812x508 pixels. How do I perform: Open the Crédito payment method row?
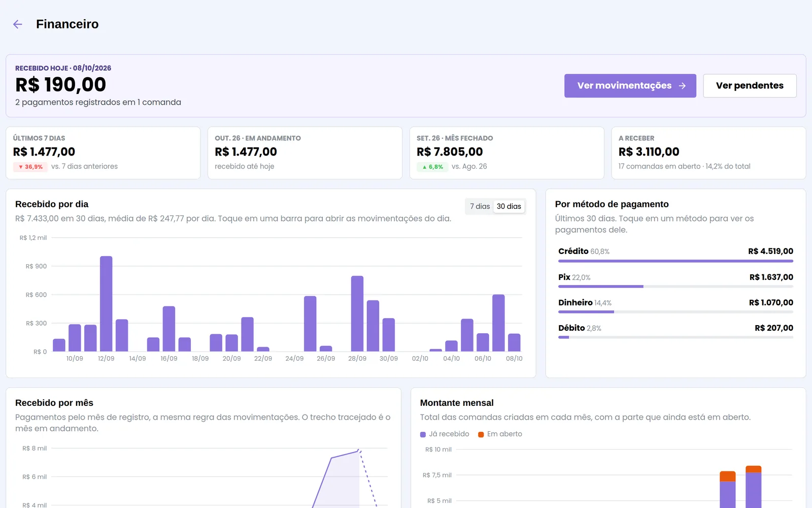[x=675, y=255]
